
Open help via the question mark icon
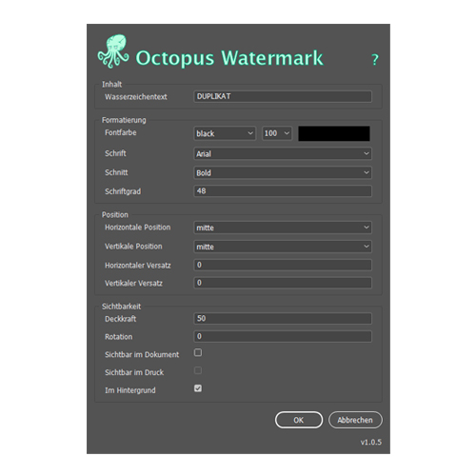375,60
